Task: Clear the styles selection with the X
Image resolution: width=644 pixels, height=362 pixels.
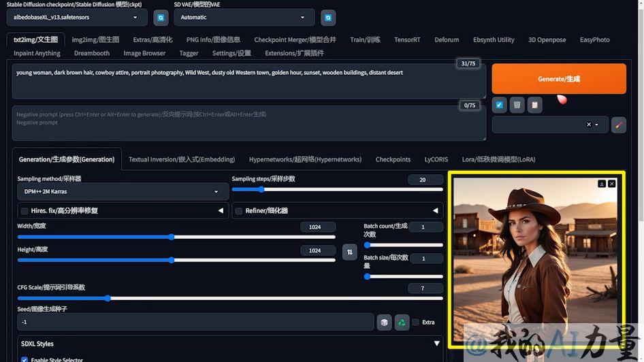Action: click(589, 125)
